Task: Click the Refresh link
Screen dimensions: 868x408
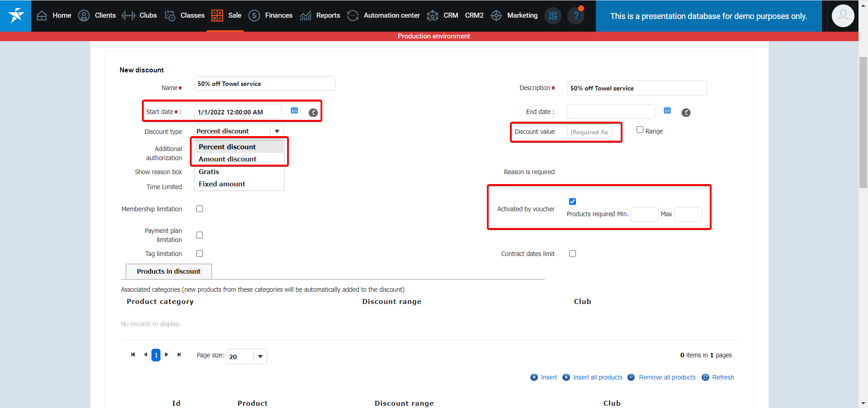Action: (722, 377)
